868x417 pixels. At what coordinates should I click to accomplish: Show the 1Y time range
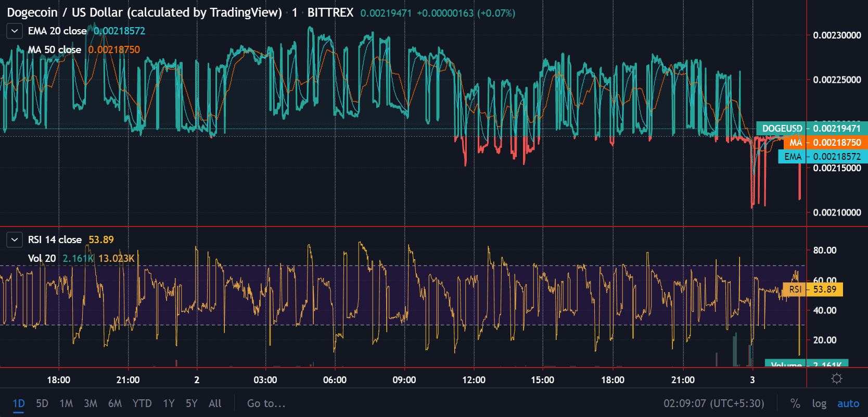169,403
